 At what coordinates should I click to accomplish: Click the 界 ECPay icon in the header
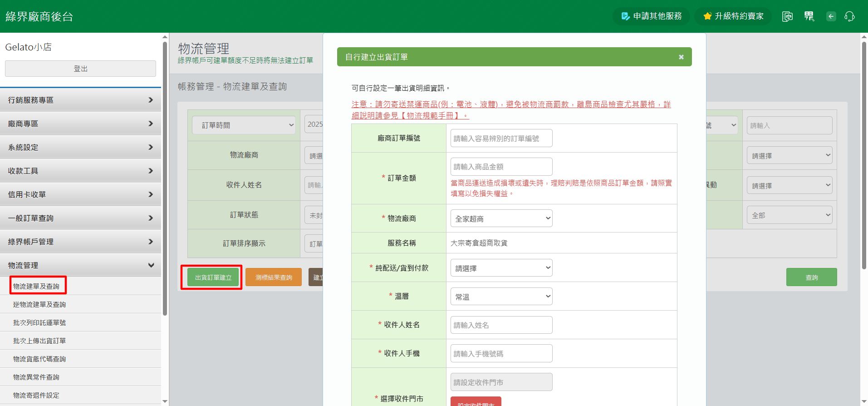coord(809,16)
